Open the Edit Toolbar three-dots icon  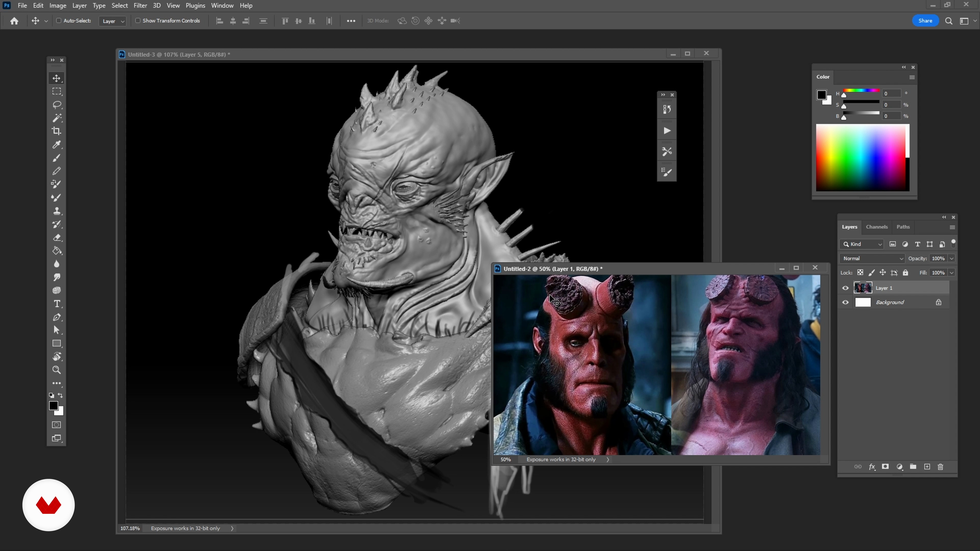pyautogui.click(x=56, y=383)
